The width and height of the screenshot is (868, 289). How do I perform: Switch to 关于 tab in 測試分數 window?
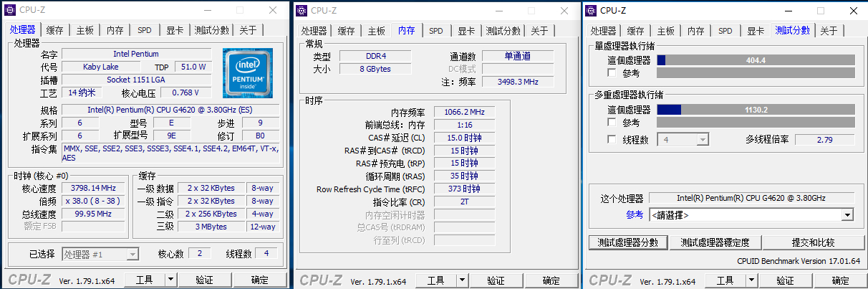click(829, 31)
